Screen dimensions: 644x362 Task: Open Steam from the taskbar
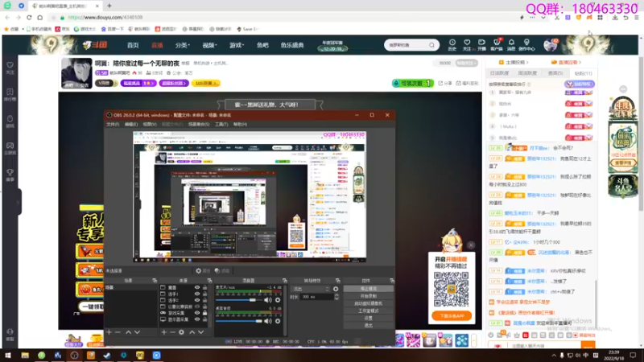tap(107, 355)
